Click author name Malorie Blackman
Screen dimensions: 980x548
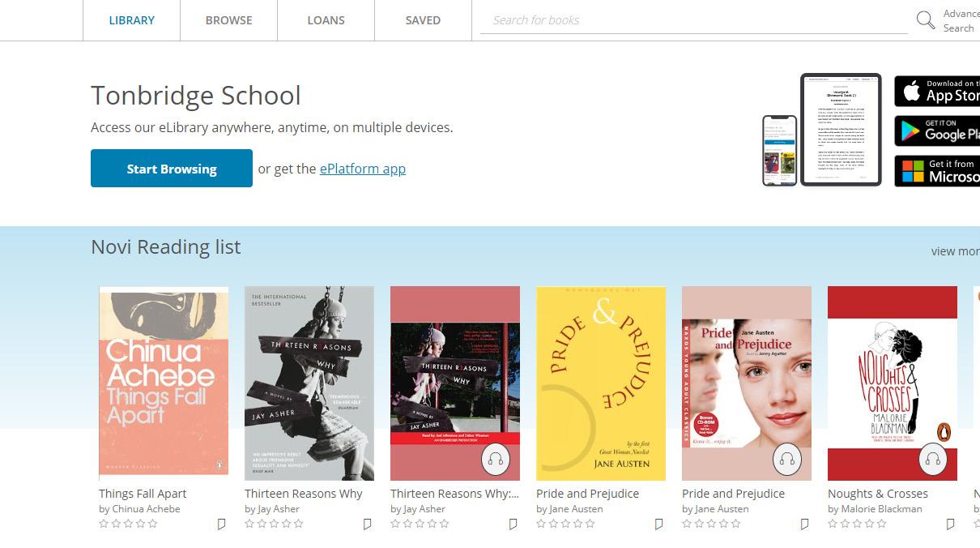pyautogui.click(x=882, y=509)
